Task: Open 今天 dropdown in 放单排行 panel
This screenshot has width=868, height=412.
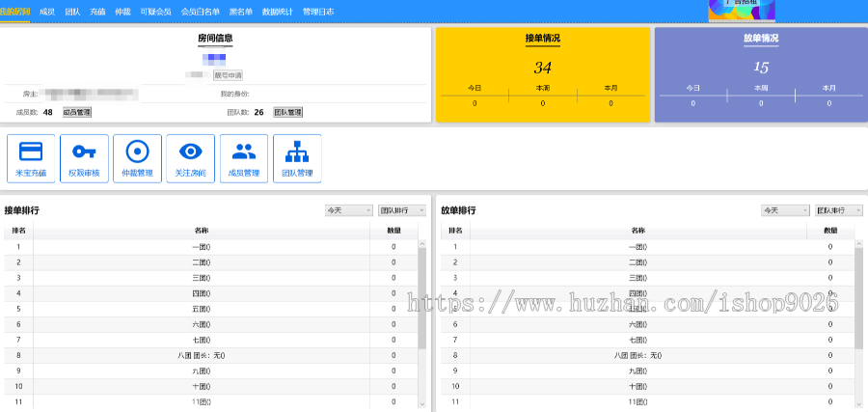Action: [785, 210]
